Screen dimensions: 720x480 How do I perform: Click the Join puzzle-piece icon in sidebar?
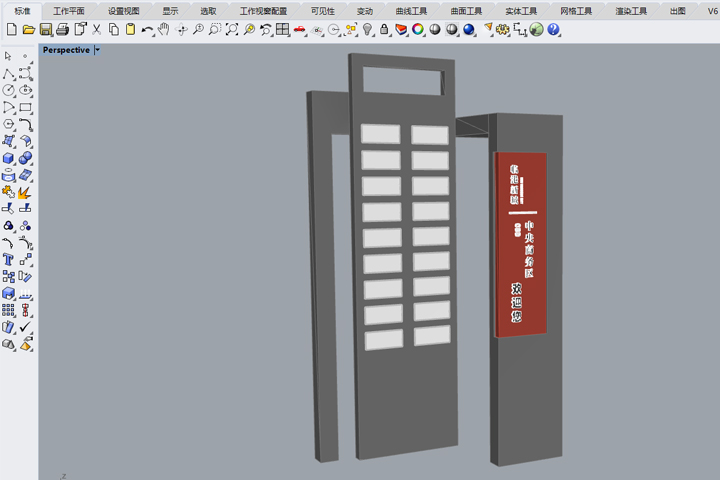pos(8,192)
